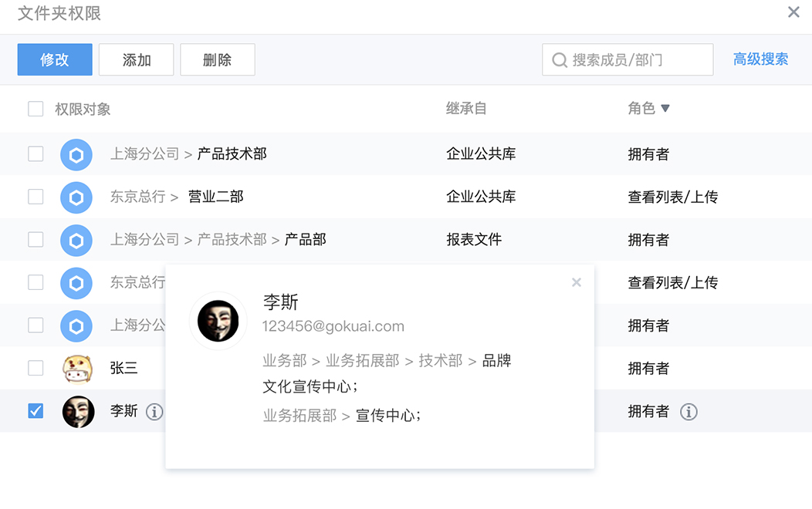
Task: Toggle the select-all checkbox in header
Action: click(x=36, y=109)
